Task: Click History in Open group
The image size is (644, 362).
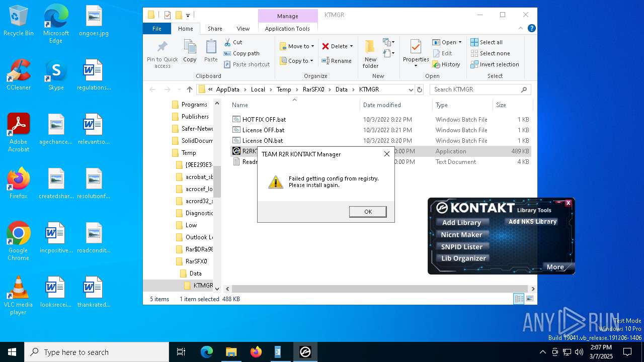Action: point(446,64)
